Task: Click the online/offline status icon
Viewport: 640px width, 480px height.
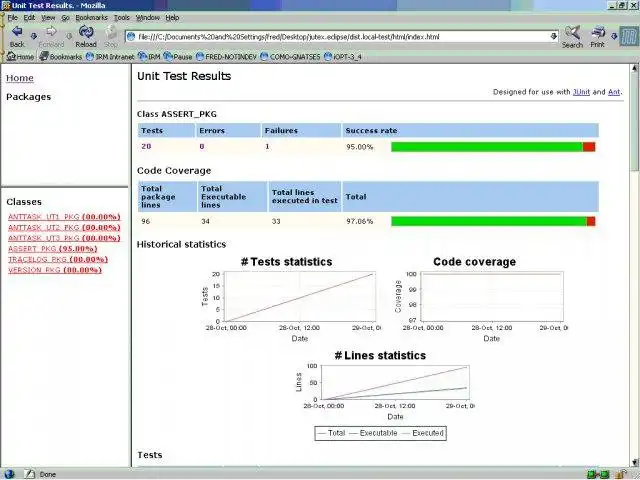Action: click(x=598, y=474)
